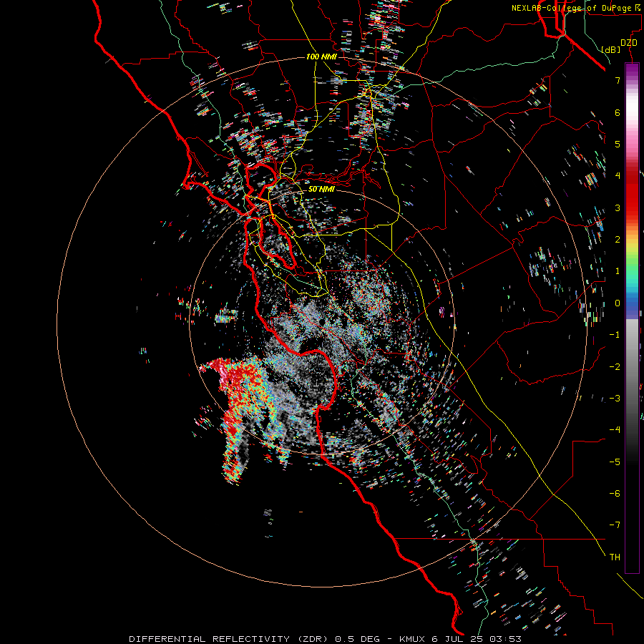
Task: Click the '4' value on the color scale
Action: click(618, 176)
